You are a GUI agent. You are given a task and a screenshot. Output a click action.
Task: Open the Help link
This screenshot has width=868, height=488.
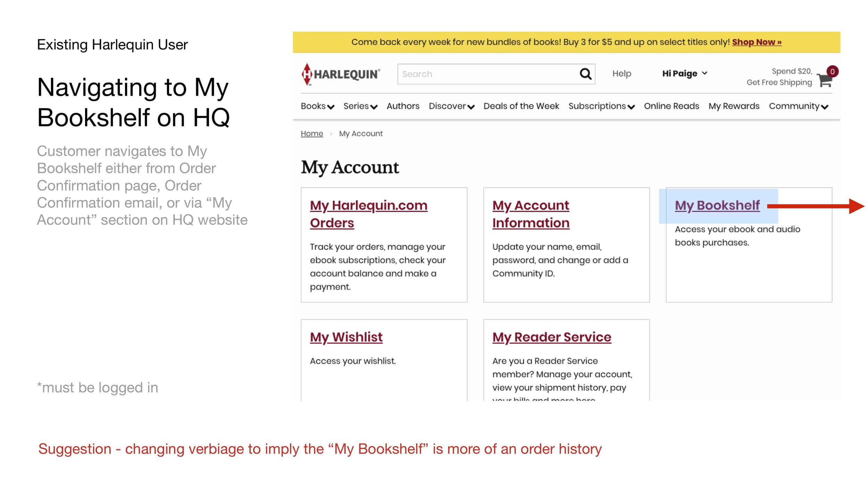(621, 74)
